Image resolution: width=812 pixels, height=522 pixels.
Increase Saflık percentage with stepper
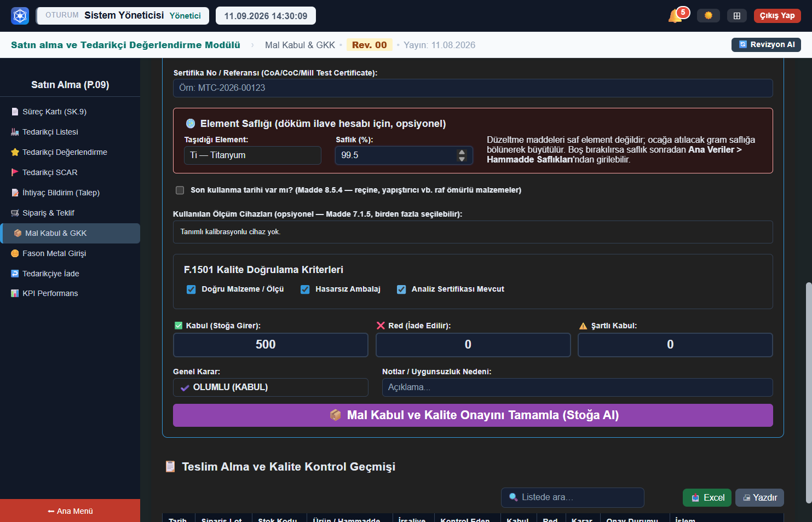click(462, 152)
